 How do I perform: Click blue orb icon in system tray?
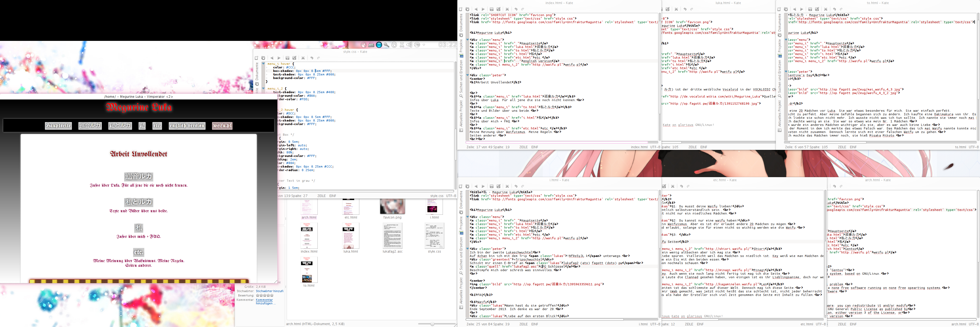(x=379, y=45)
